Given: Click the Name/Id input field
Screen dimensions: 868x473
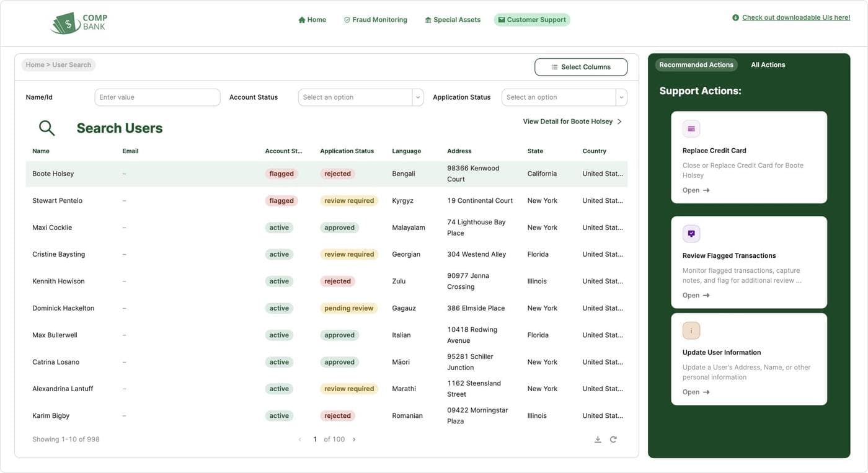Looking at the screenshot, I should pos(157,96).
